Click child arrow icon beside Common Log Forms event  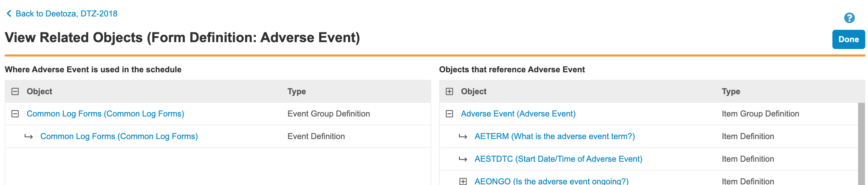tap(29, 137)
